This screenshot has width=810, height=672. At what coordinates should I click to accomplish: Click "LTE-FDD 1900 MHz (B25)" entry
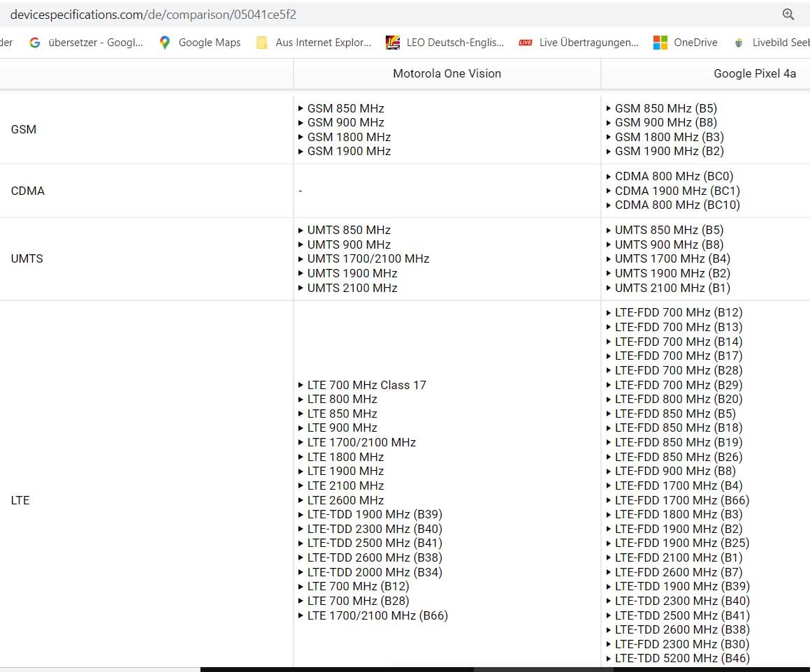coord(682,543)
